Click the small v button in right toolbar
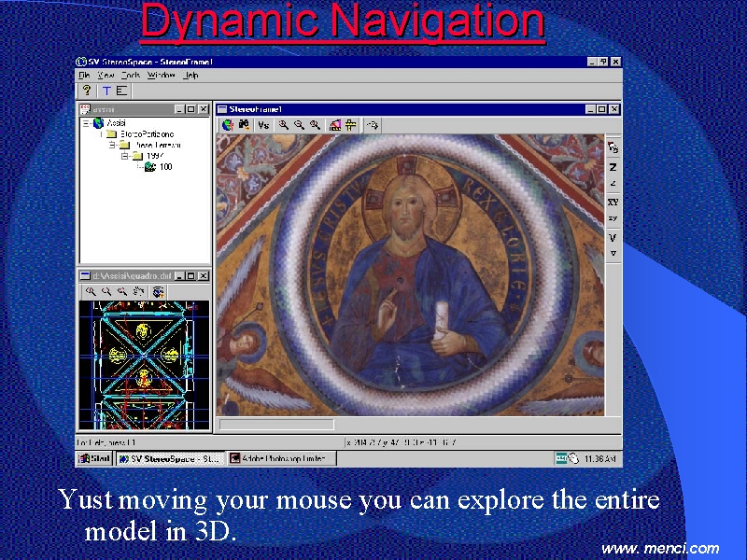The image size is (747, 560). tap(613, 253)
